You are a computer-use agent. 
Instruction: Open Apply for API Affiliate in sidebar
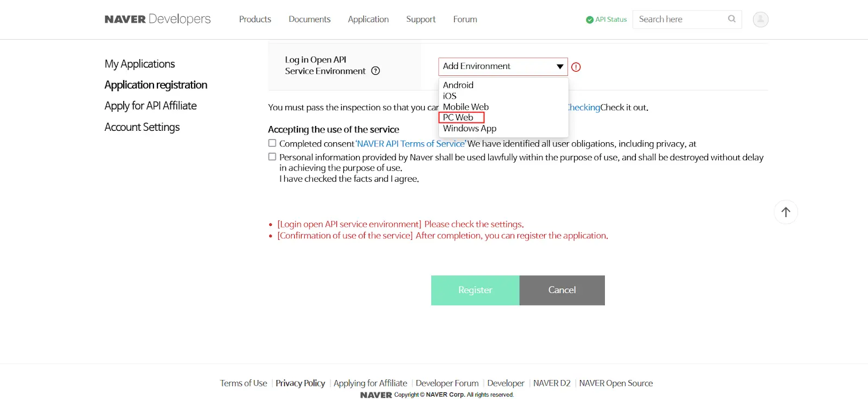click(x=150, y=106)
